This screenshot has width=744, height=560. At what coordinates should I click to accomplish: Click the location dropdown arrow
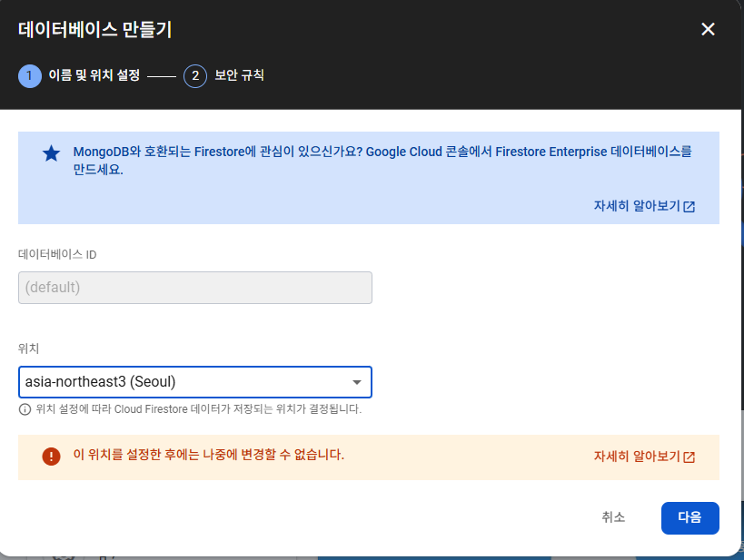click(357, 382)
